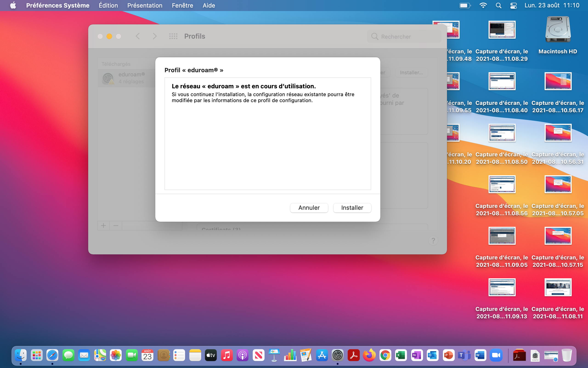
Task: Open Music from the Dock
Action: point(227,355)
